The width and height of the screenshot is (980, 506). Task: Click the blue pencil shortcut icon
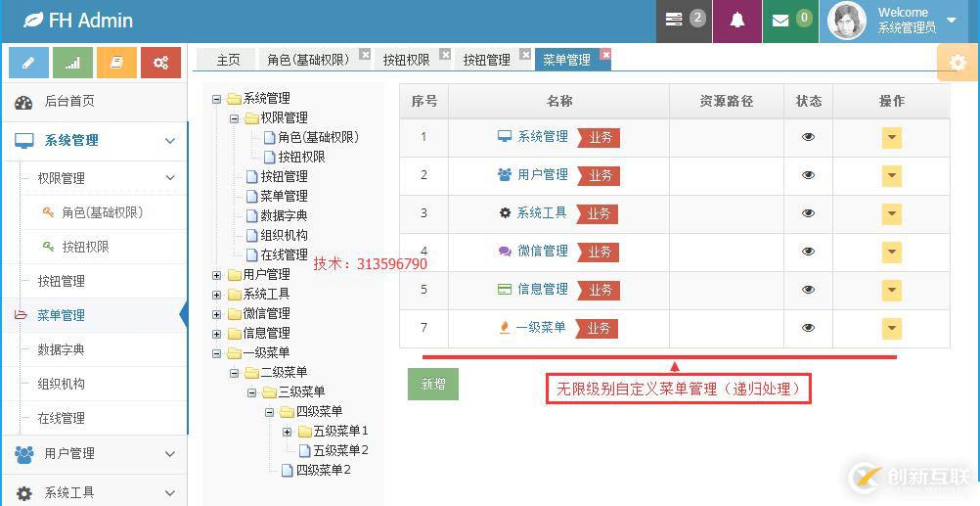(x=28, y=63)
